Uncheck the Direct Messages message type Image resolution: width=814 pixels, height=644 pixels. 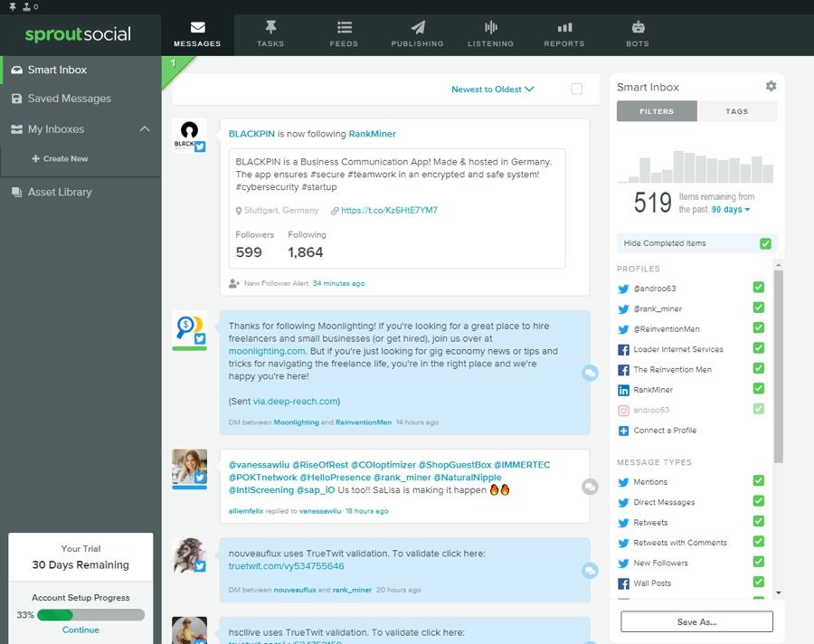click(x=758, y=501)
